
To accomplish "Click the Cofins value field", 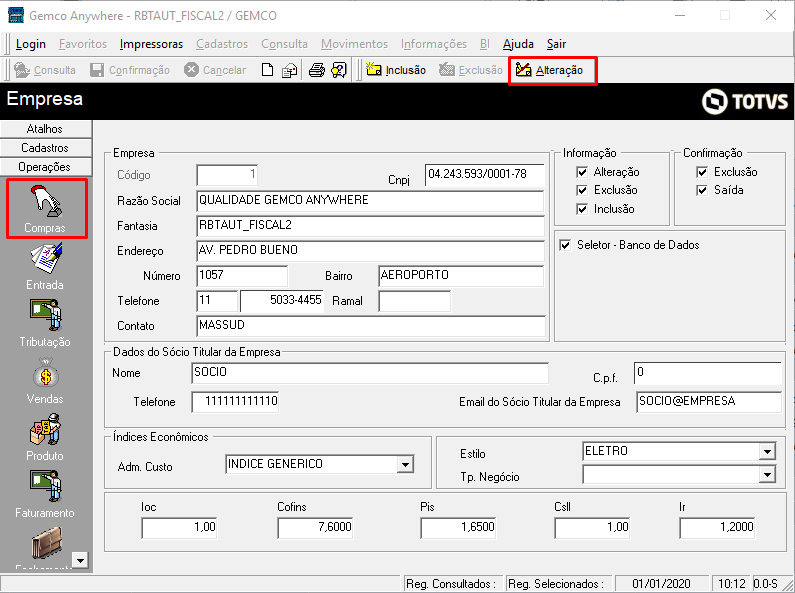I will [315, 528].
